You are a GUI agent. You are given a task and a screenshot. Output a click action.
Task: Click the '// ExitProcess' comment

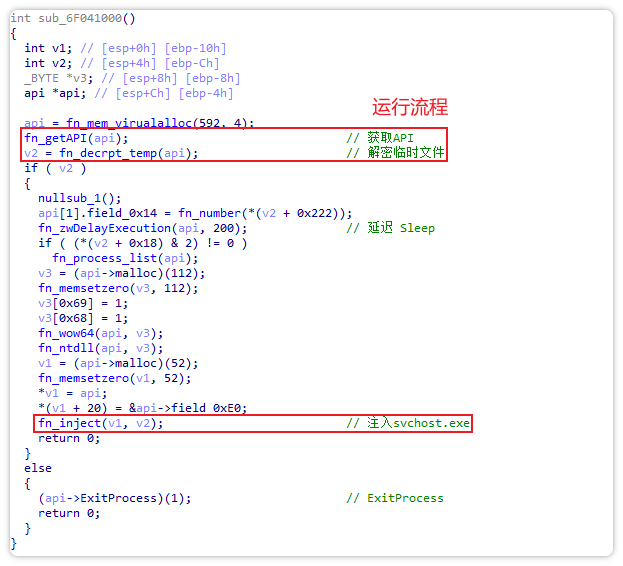(395, 498)
